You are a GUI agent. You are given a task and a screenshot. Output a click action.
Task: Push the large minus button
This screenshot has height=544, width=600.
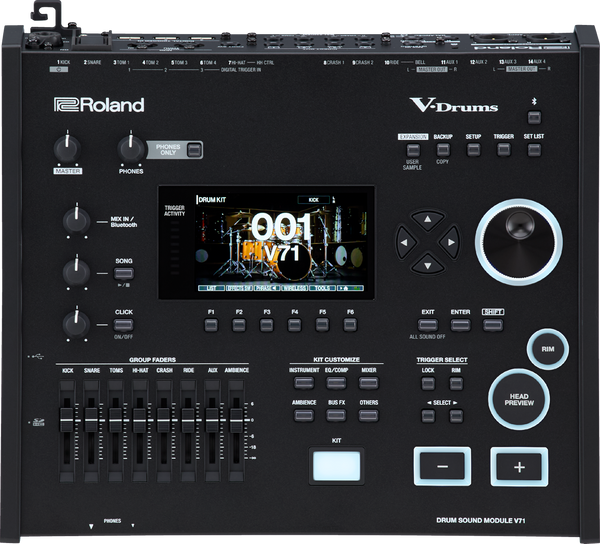coord(442,466)
